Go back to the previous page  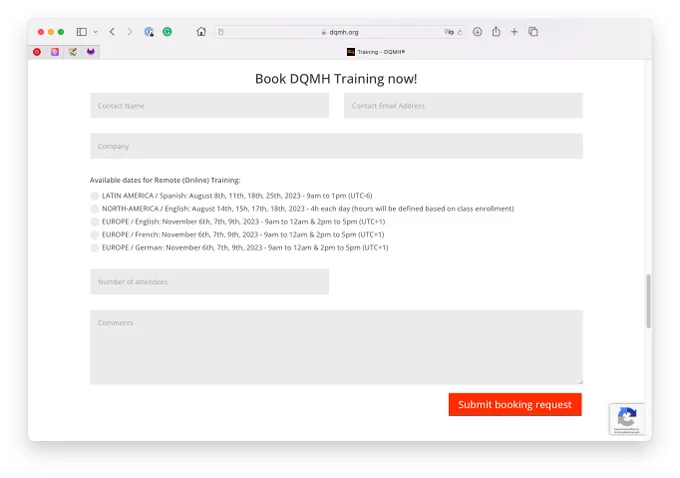point(112,32)
